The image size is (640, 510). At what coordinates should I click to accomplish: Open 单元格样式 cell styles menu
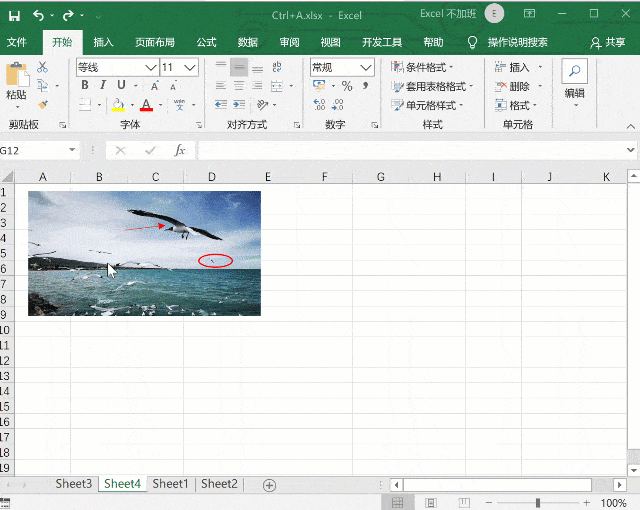click(x=427, y=105)
